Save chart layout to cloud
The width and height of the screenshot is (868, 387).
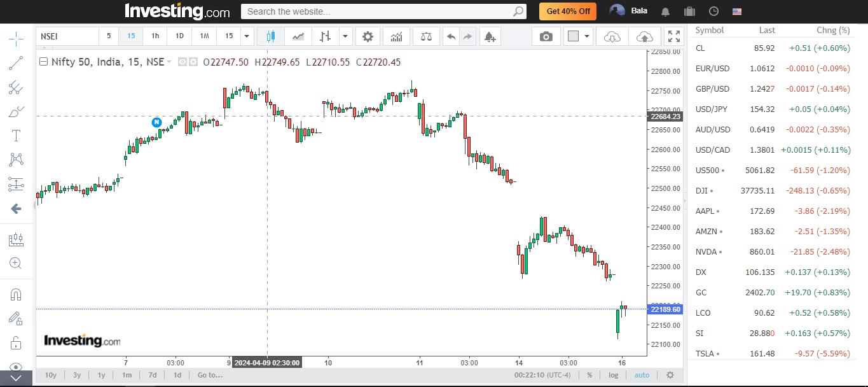click(x=644, y=36)
